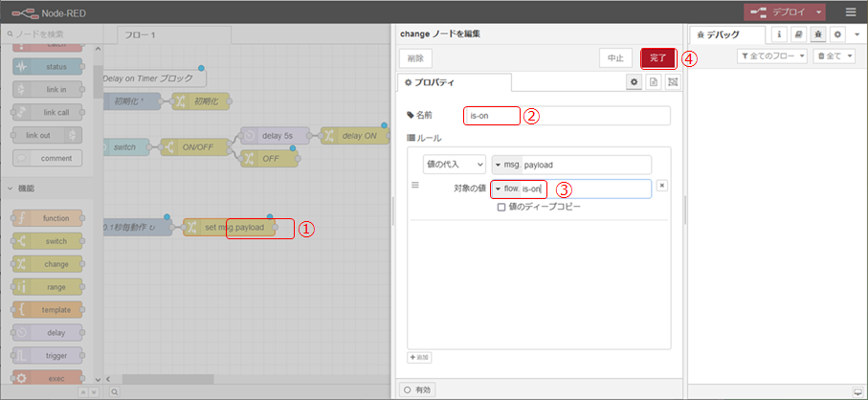Open the node description document icon
Viewport: 868px width, 400px height.
[653, 83]
